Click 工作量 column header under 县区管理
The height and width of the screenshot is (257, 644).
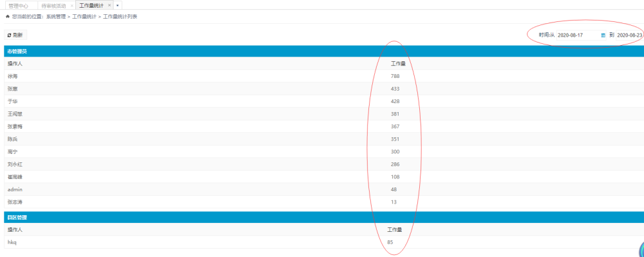click(395, 229)
